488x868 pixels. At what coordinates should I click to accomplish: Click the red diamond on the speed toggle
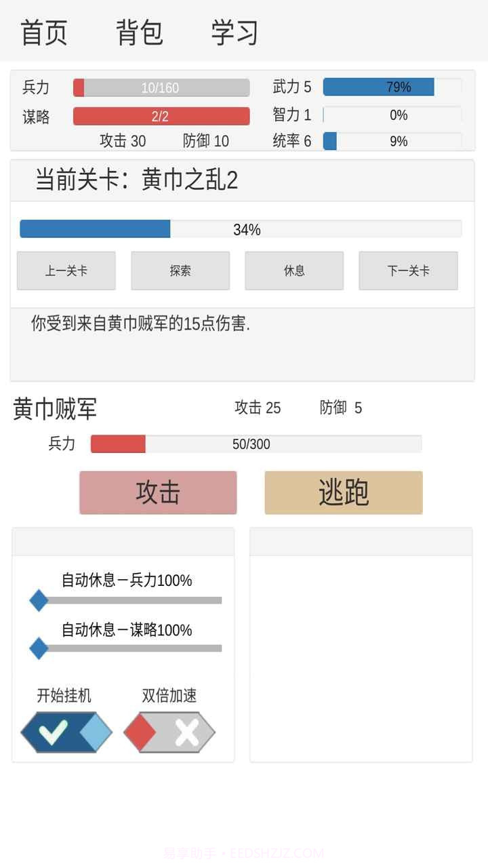140,732
